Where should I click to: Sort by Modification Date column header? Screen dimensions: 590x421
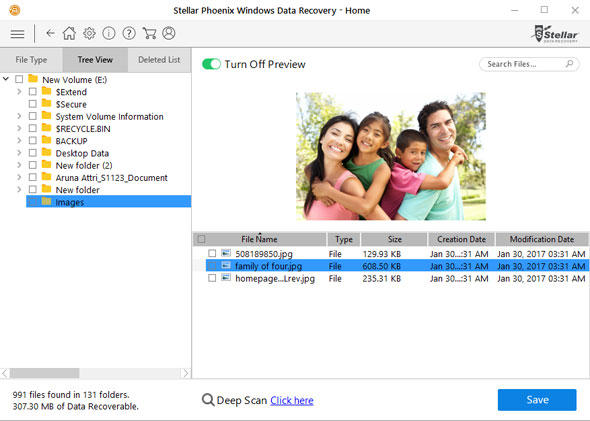542,239
